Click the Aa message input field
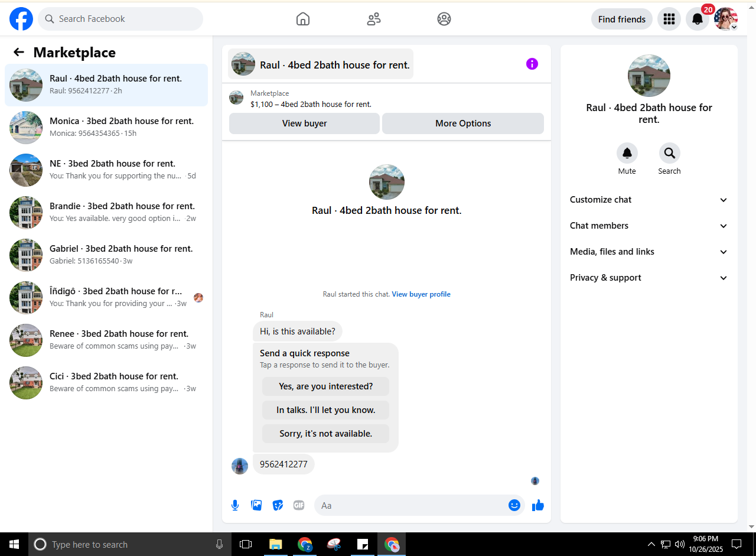The height and width of the screenshot is (556, 756). [410, 505]
